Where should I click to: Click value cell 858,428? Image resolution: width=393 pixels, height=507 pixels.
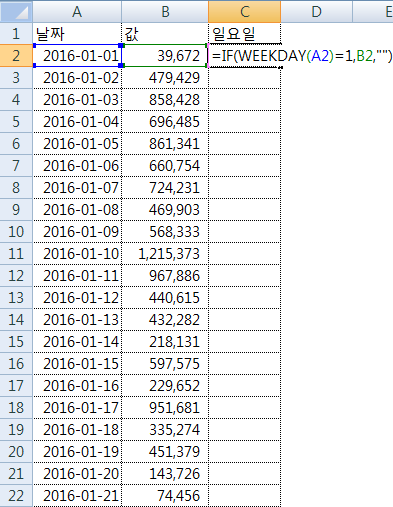pyautogui.click(x=165, y=100)
